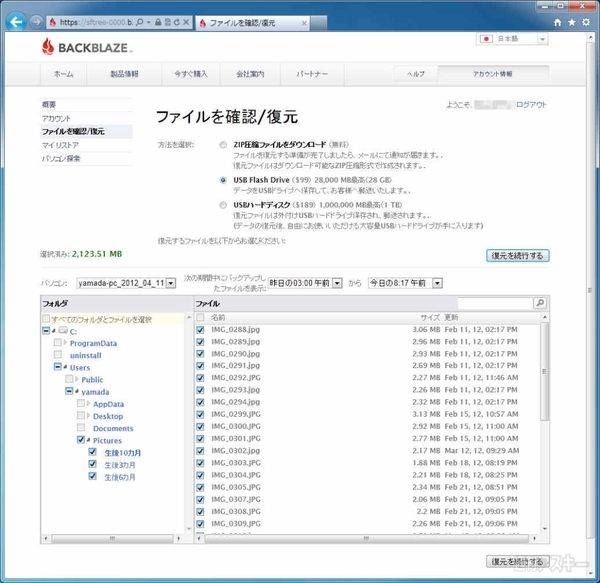Select USB Flash Drive radio option
Viewport: 600px width, 583px height.
(223, 180)
